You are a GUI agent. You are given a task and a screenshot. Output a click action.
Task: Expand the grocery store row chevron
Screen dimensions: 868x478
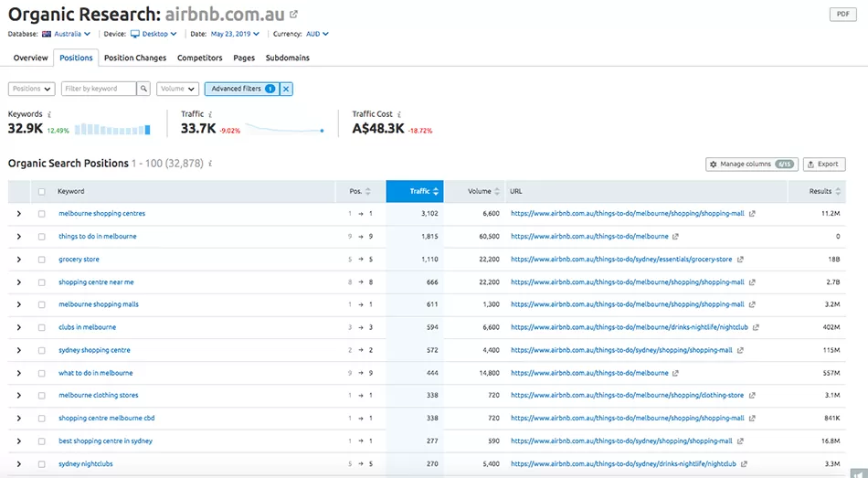point(19,260)
